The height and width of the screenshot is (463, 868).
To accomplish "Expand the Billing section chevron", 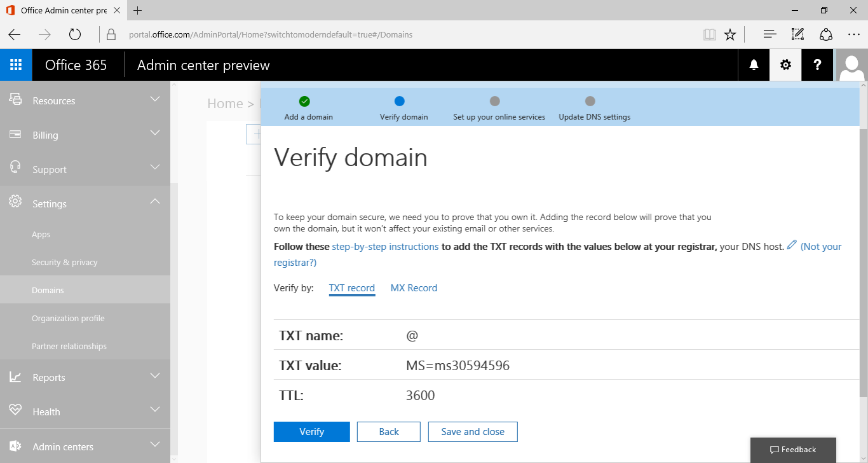I will coord(154,134).
